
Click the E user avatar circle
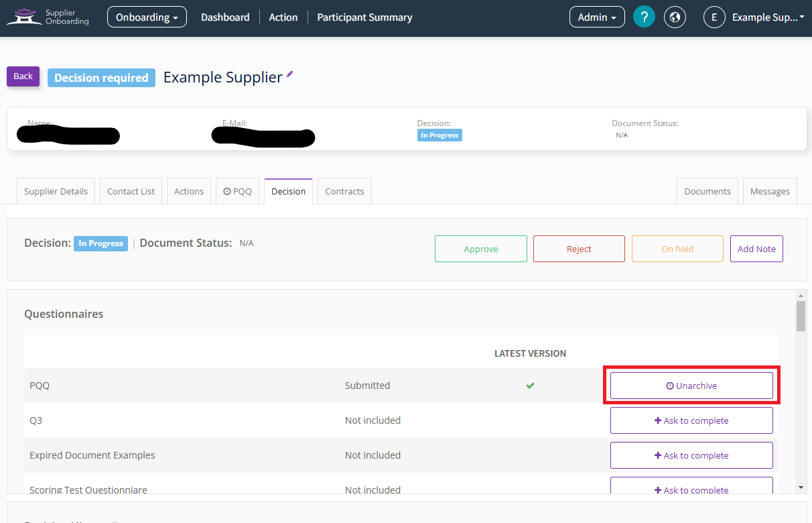(714, 17)
